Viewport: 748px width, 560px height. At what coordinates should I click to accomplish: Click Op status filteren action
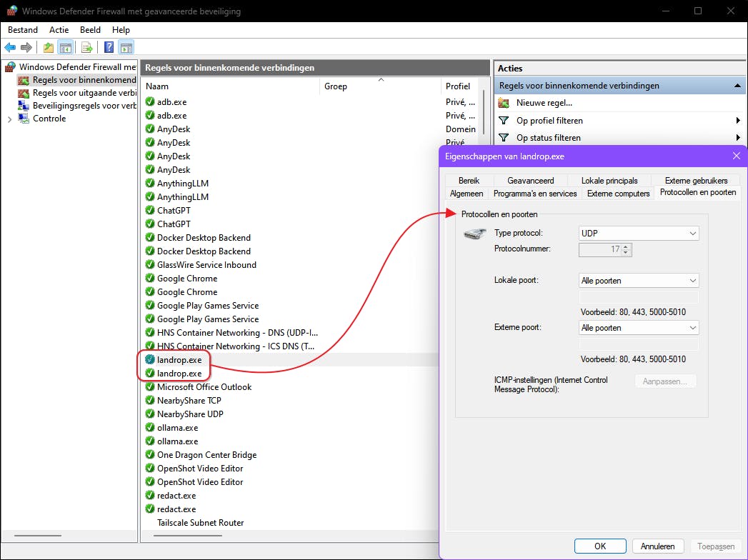coord(549,137)
